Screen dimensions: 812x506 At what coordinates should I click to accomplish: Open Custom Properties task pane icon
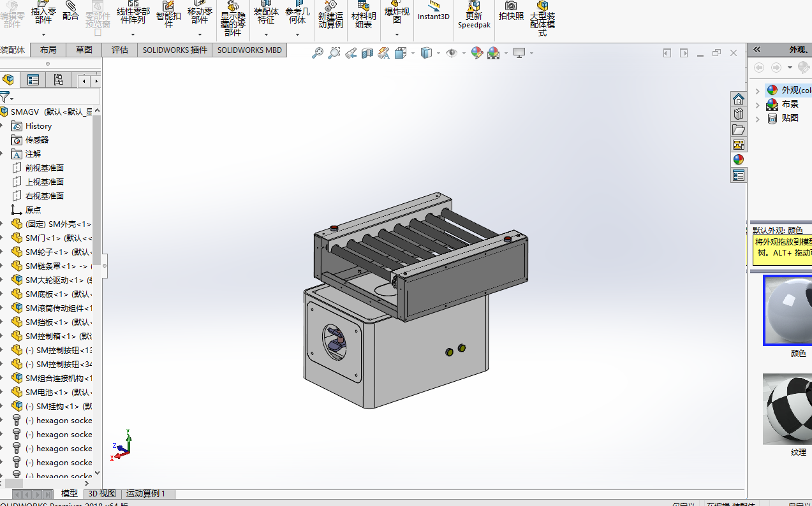(739, 175)
